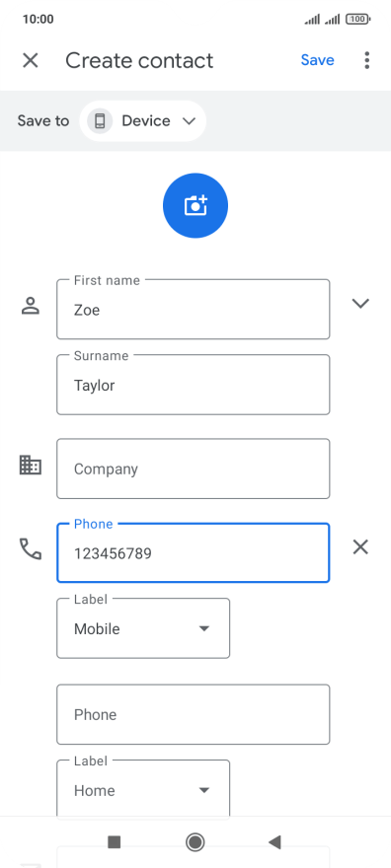
Task: Click the phone handset icon
Action: 31,548
